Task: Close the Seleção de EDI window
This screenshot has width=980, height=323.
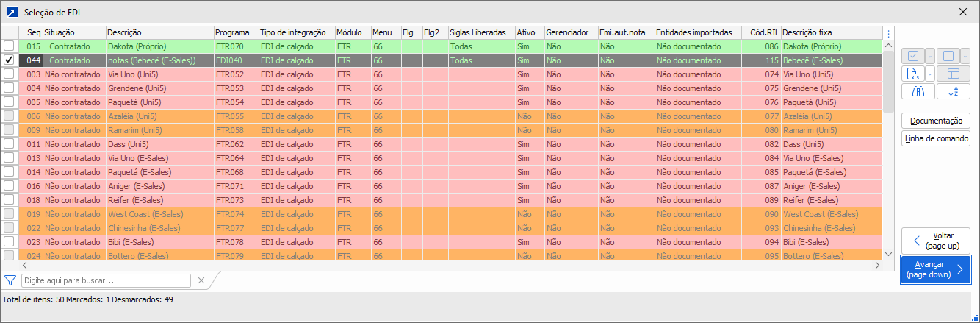Action: coord(963,12)
